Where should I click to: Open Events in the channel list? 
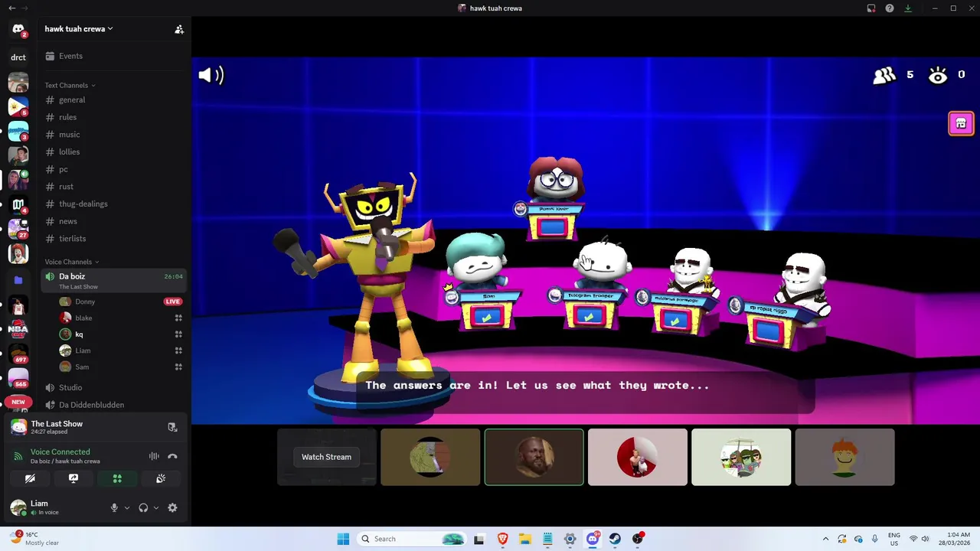[115, 56]
